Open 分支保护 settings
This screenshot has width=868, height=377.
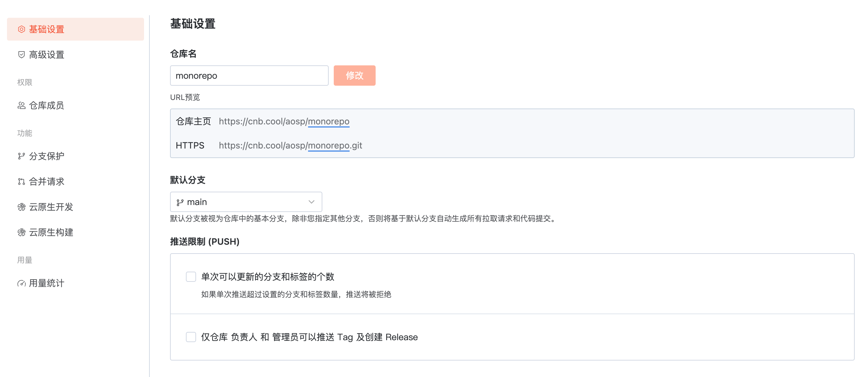point(76,156)
